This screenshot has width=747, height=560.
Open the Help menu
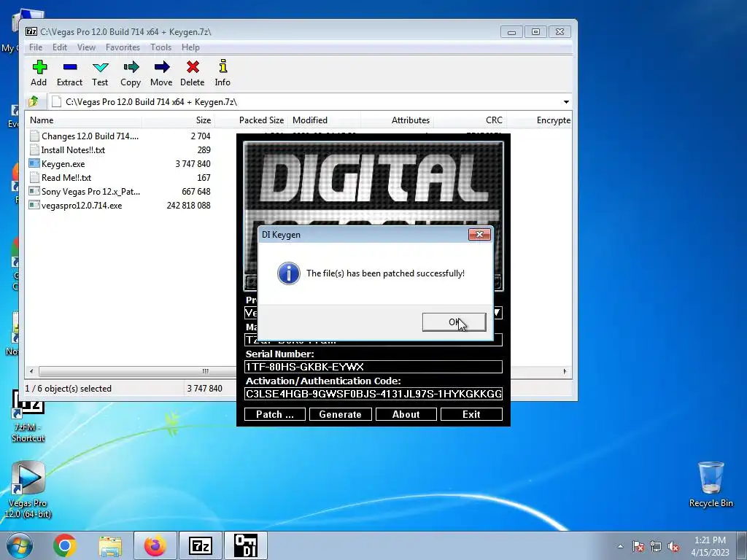190,47
